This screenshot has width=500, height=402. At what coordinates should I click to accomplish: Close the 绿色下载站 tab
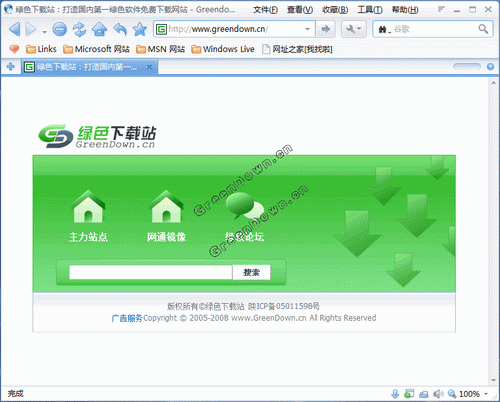[150, 67]
